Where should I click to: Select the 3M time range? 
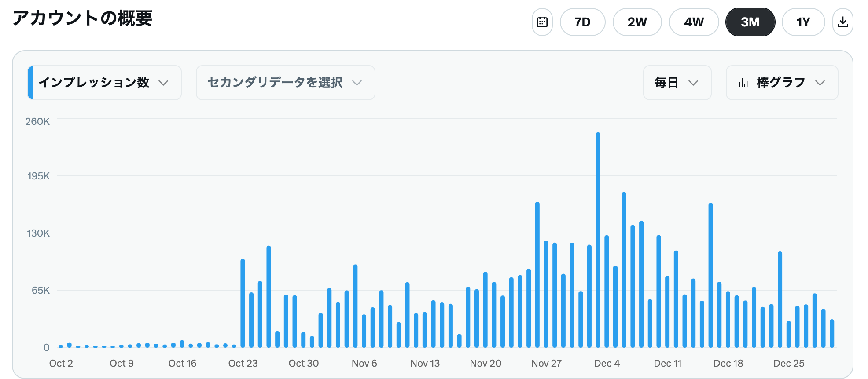[750, 22]
